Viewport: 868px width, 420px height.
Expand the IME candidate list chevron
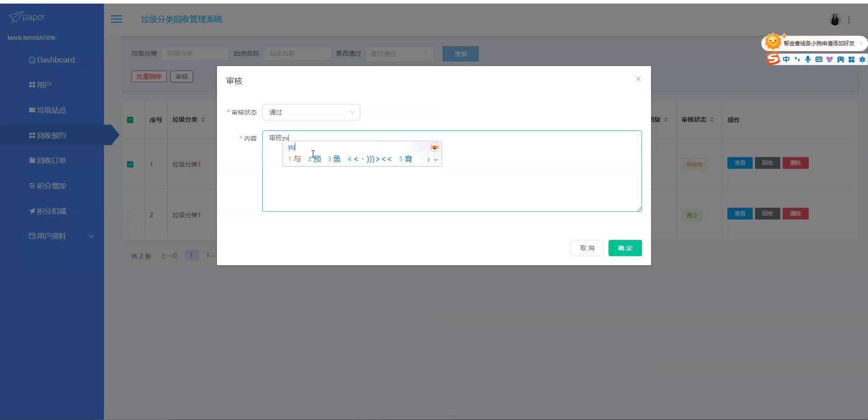[436, 159]
